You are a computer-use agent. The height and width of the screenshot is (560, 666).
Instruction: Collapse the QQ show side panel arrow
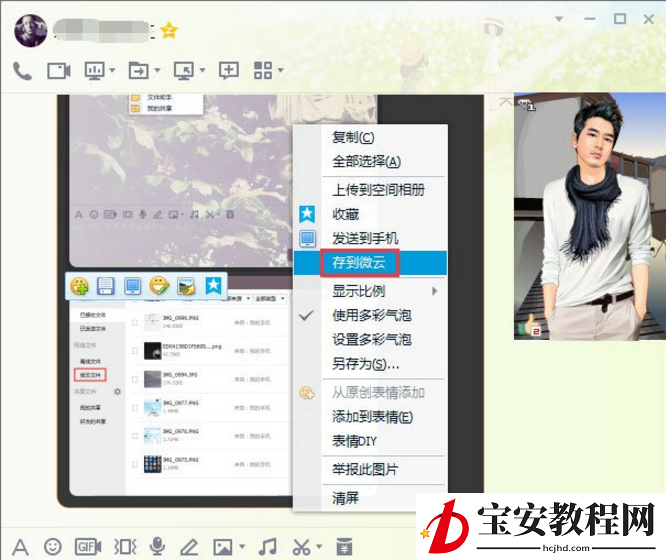505,102
